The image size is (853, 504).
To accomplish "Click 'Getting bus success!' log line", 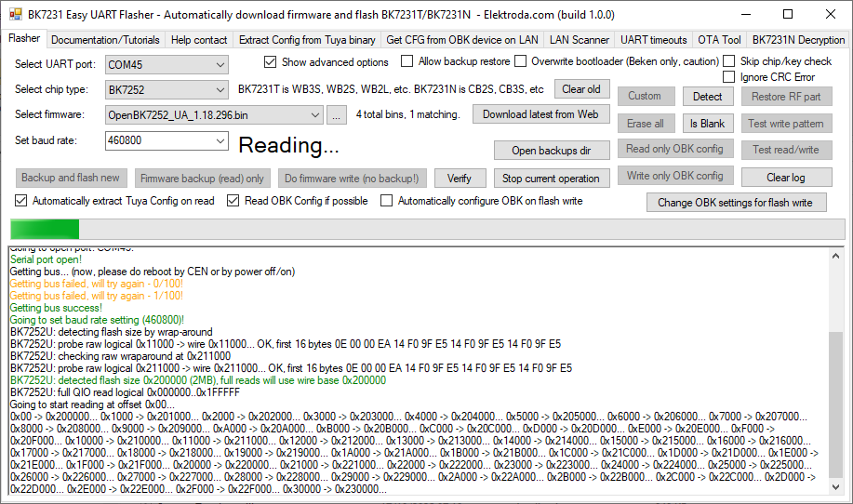I will 56,308.
